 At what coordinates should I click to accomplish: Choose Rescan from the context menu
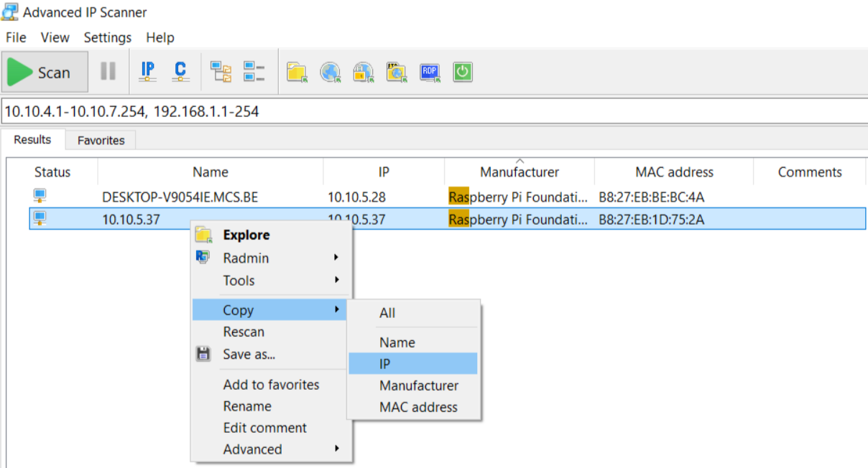[271, 332]
